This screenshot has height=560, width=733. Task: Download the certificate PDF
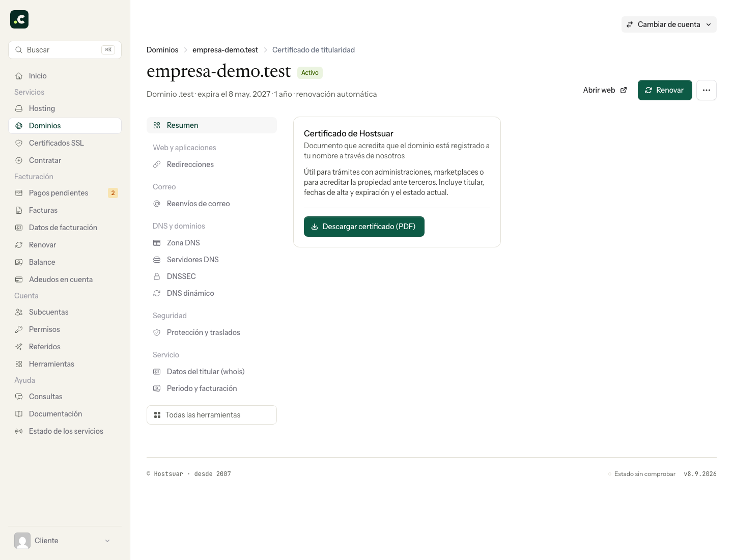[364, 227]
